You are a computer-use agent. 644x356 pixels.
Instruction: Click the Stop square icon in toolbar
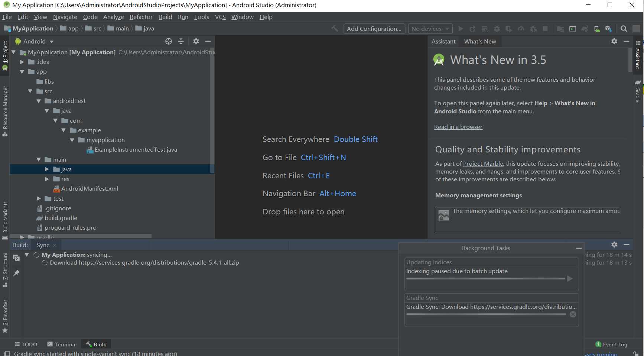click(545, 29)
